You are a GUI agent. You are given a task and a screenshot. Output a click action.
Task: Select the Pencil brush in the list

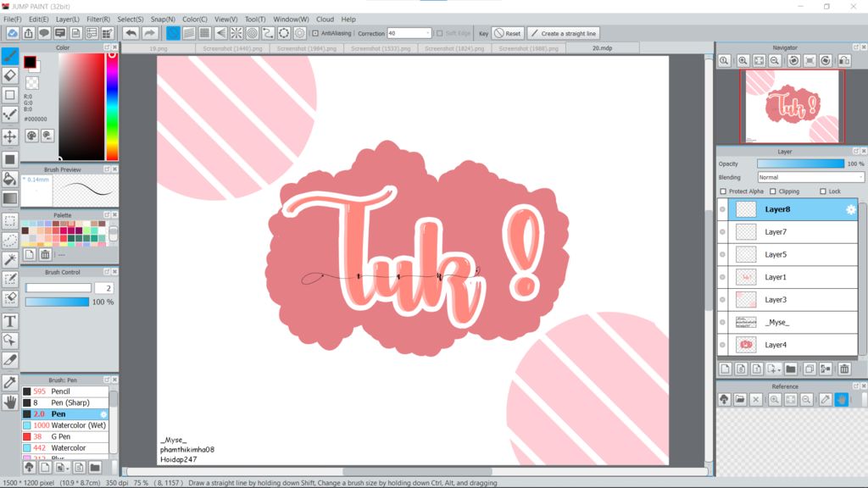point(64,391)
